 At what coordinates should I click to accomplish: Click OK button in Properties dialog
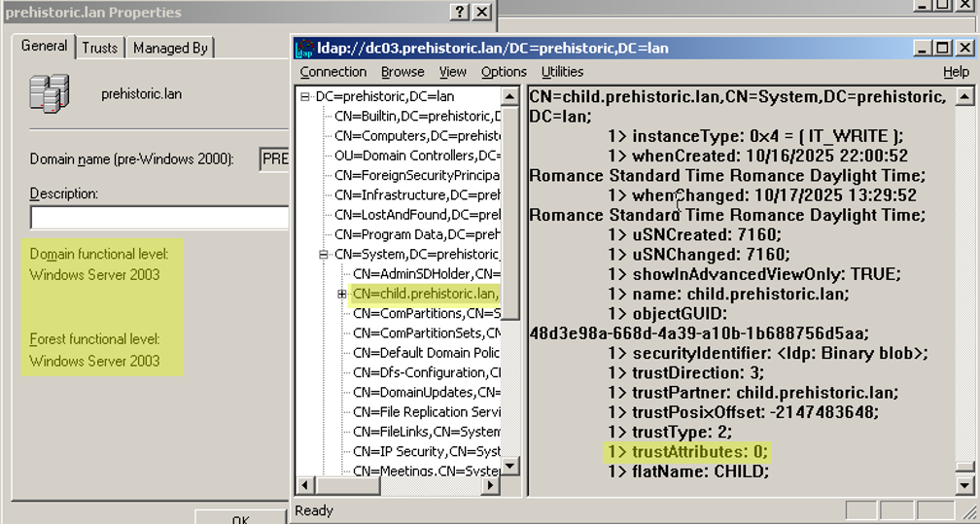241,519
